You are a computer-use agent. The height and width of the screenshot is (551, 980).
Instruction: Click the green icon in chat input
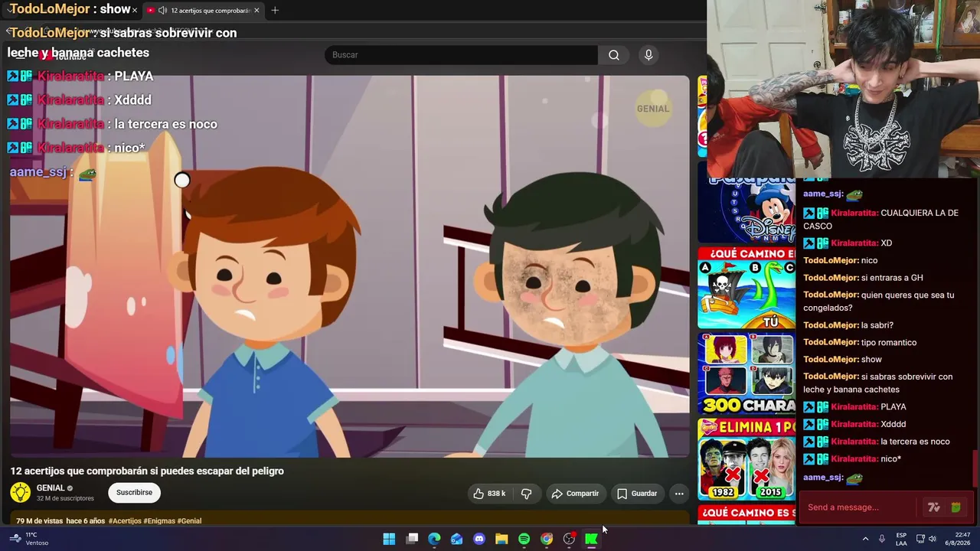tap(955, 507)
